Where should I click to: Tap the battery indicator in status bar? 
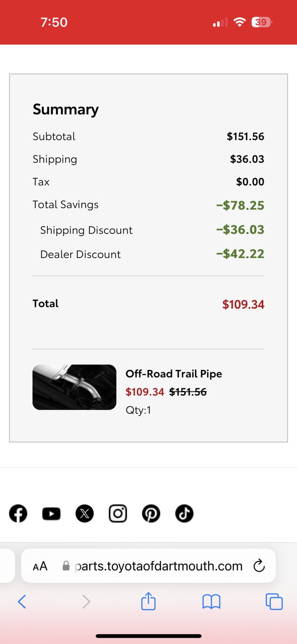tap(262, 22)
